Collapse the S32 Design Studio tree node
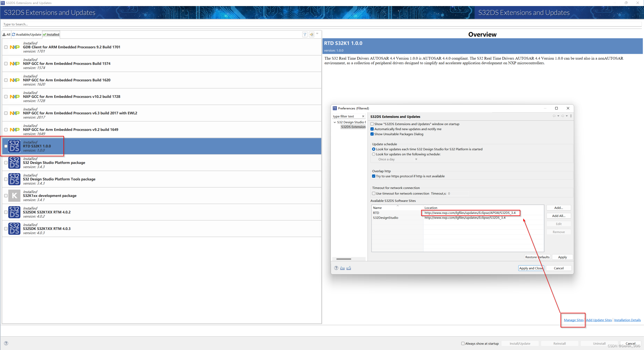Viewport: 644px width, 350px height. click(335, 122)
